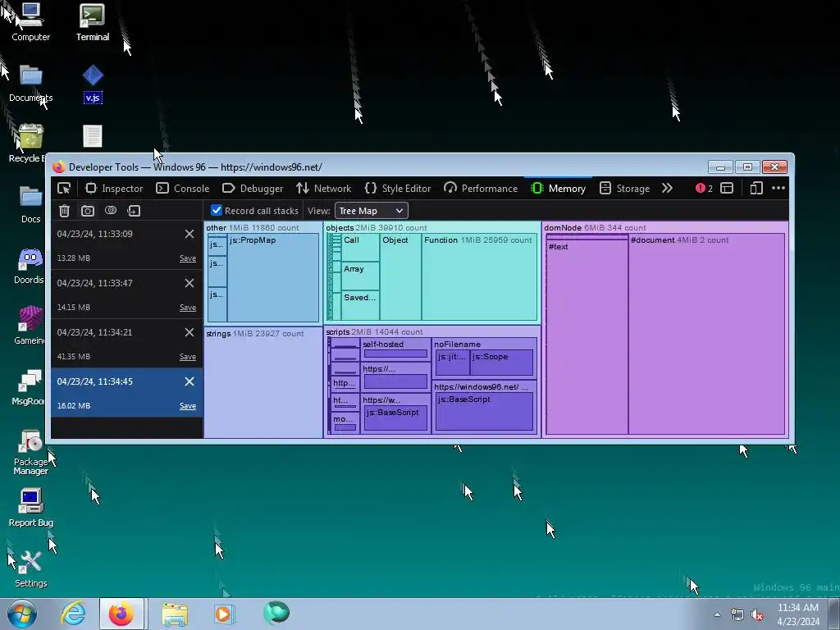This screenshot has width=840, height=630.
Task: Select the 04/23/24, 11:34:21 snapshot
Action: coord(127,344)
